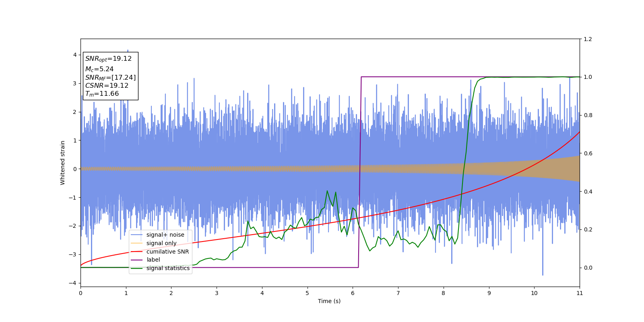
Task: Click the right-axis tick label 0.0
Action: point(588,268)
